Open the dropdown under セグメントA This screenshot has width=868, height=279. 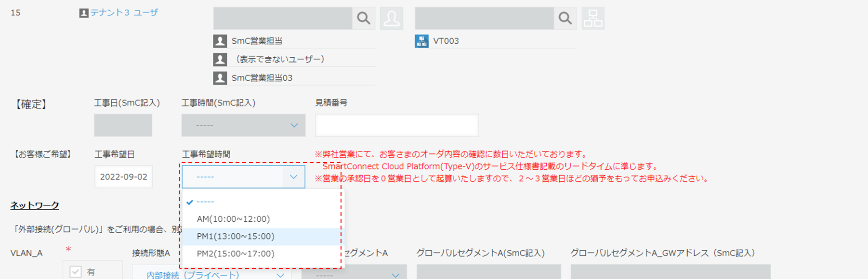pyautogui.click(x=354, y=272)
